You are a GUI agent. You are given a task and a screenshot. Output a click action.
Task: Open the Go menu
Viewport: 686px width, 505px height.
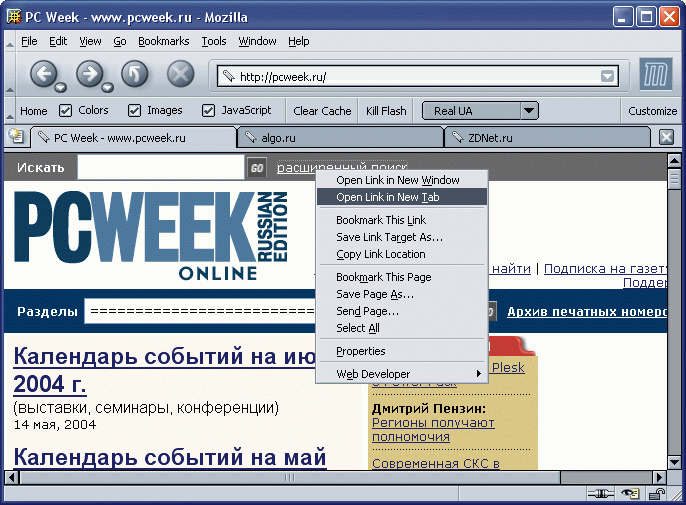(x=120, y=41)
